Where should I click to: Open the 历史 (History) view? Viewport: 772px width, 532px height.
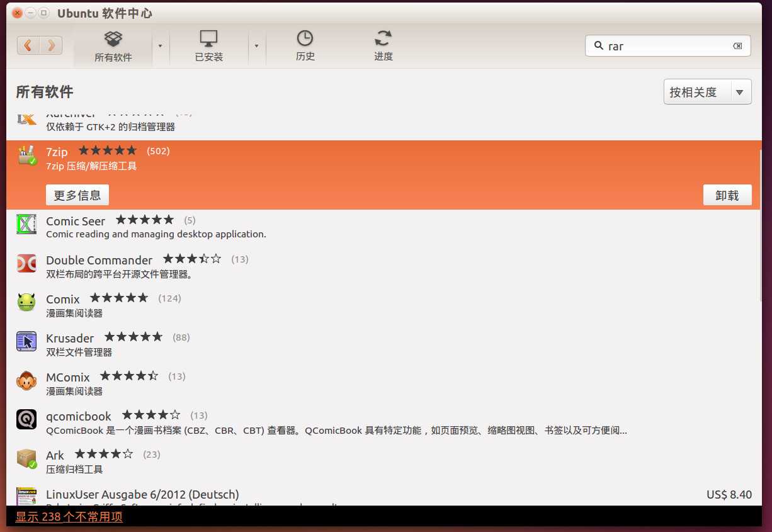tap(305, 47)
